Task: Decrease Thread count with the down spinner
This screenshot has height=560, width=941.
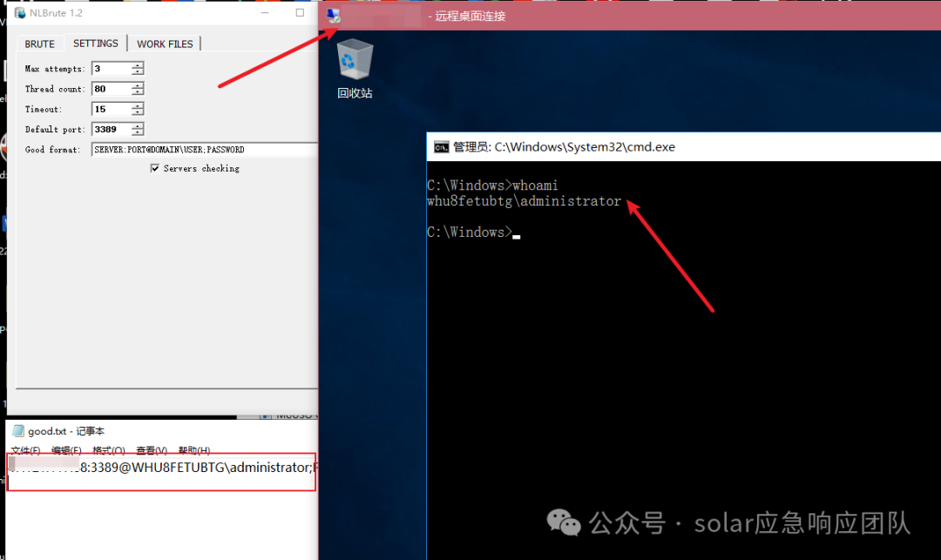Action: pos(138,92)
